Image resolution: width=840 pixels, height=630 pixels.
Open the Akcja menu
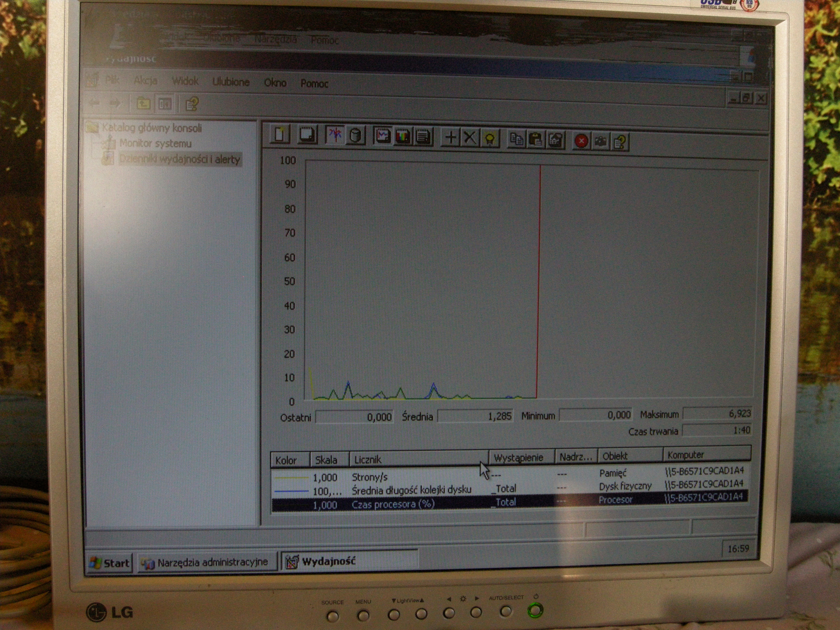(x=146, y=81)
